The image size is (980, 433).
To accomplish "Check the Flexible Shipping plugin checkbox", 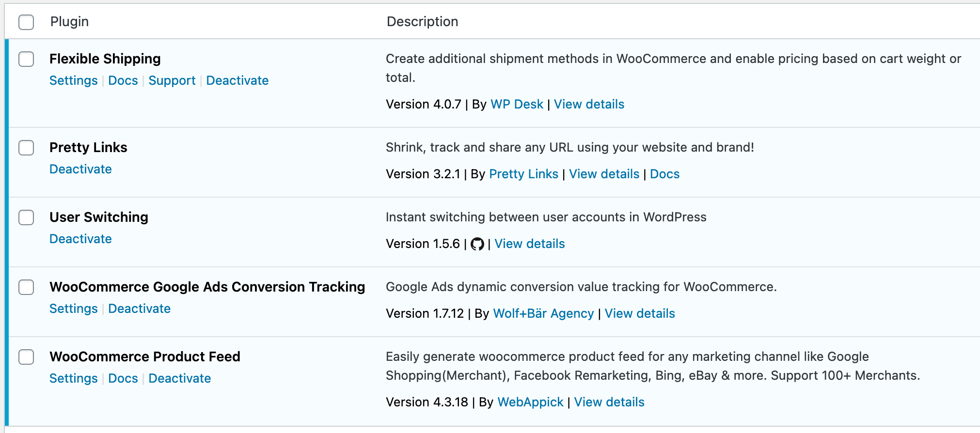I will pyautogui.click(x=26, y=59).
